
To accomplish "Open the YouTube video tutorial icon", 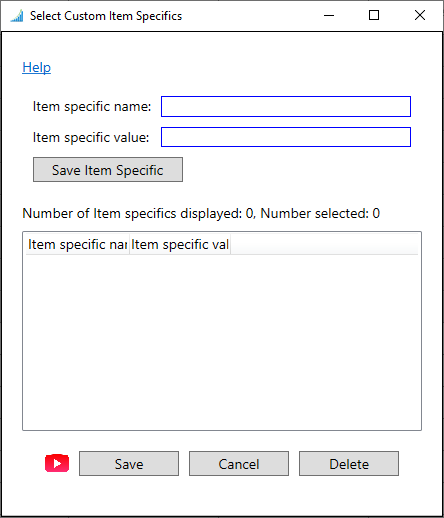I will pyautogui.click(x=57, y=463).
